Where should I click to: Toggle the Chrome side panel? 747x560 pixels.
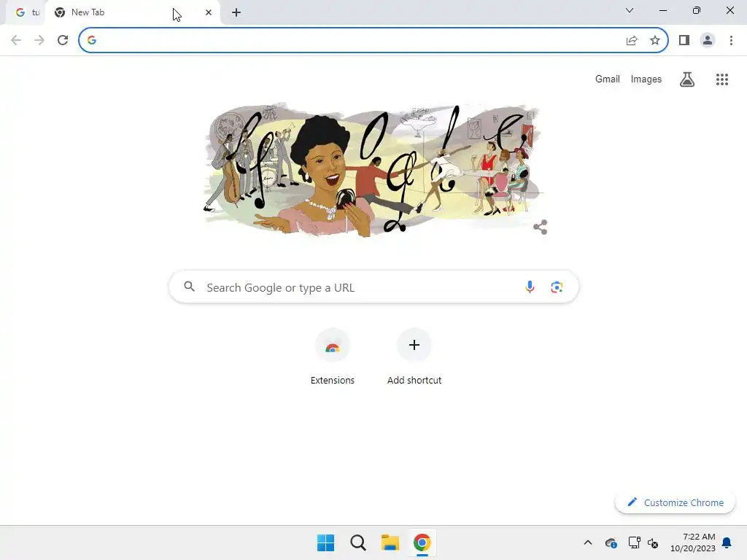click(x=684, y=41)
